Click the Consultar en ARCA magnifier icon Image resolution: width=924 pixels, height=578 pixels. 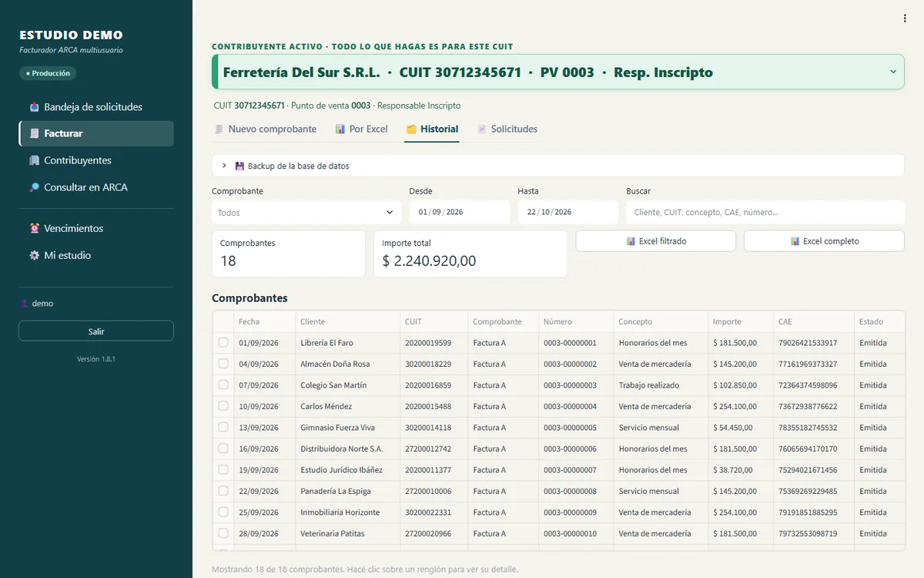coord(35,187)
